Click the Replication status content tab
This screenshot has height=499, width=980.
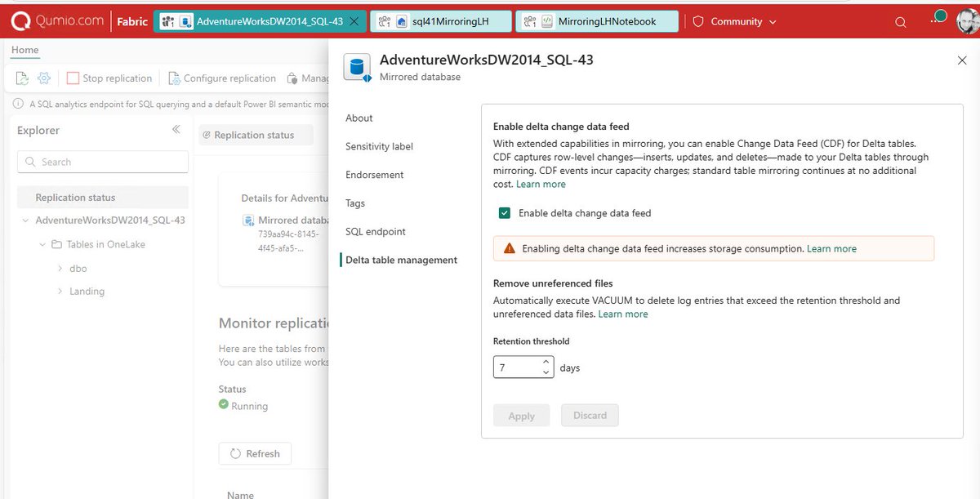(256, 136)
